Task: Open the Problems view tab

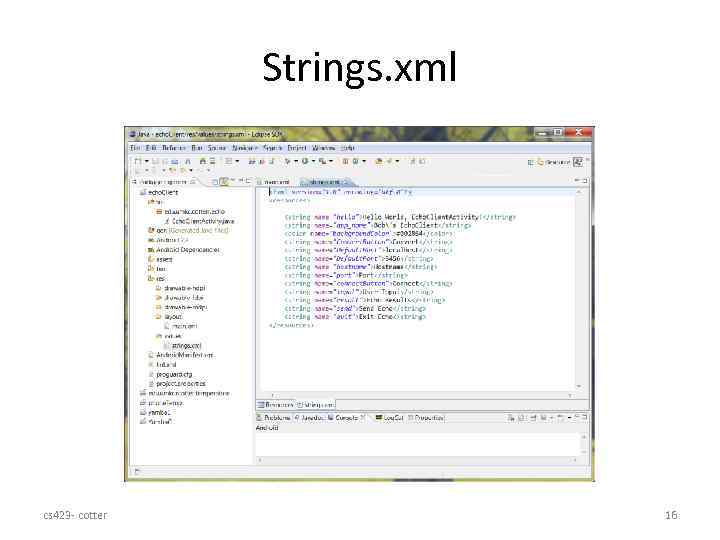Action: coord(274,418)
